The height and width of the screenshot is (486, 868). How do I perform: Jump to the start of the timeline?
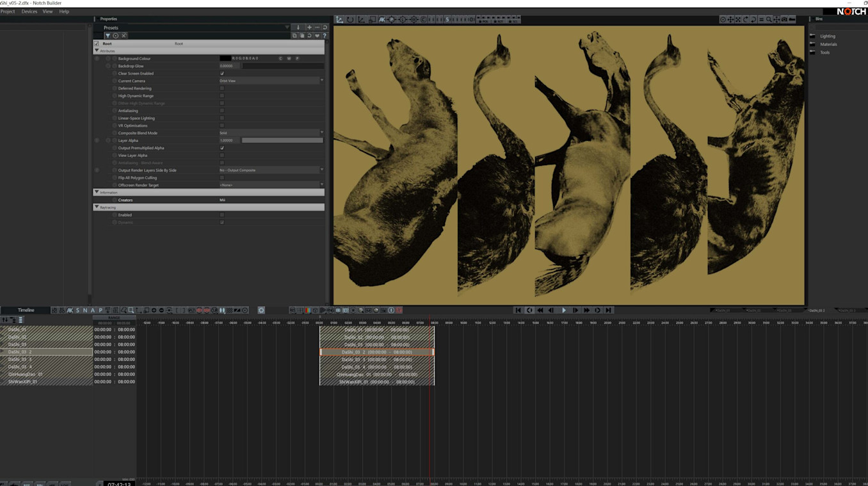(518, 311)
